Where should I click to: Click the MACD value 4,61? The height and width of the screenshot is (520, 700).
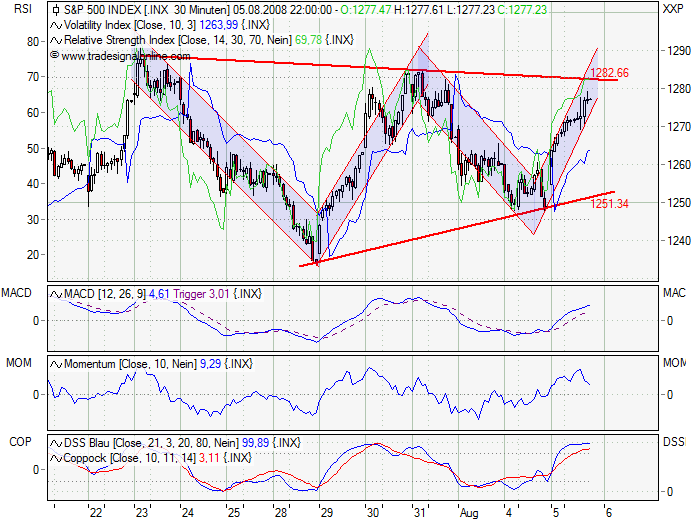159,294
